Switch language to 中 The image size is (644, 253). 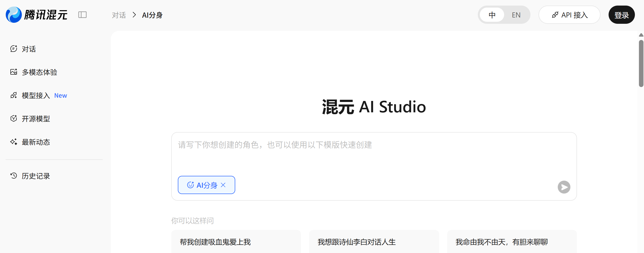pyautogui.click(x=492, y=15)
